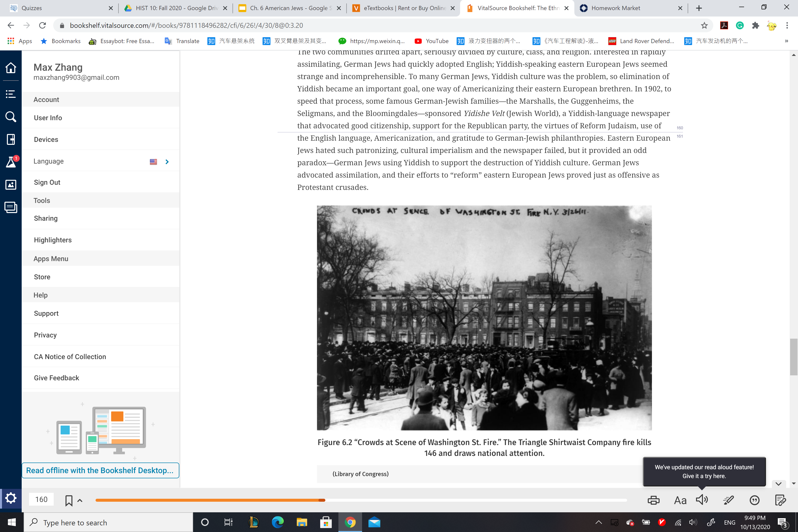The image size is (798, 532).
Task: Select Sign Out from the menu
Action: pos(100,183)
